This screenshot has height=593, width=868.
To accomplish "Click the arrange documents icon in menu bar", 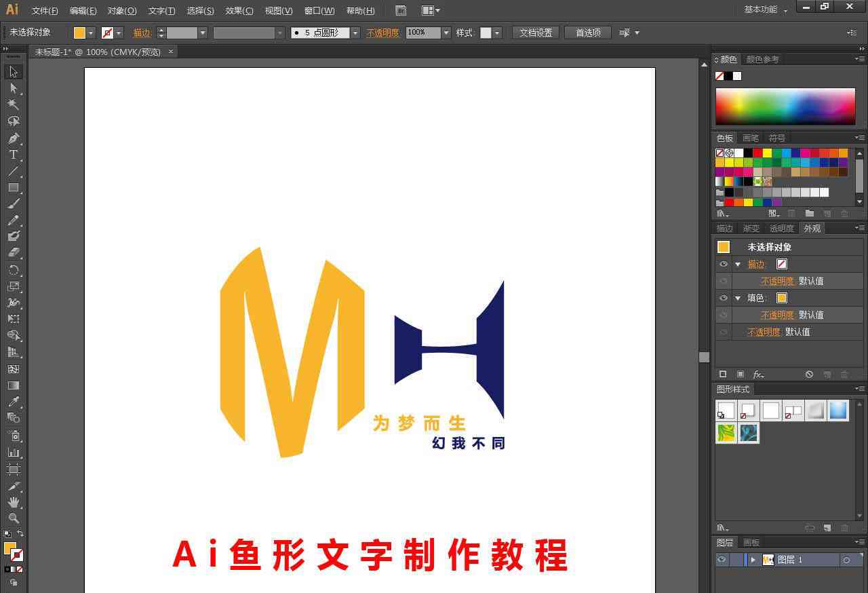I will 431,10.
